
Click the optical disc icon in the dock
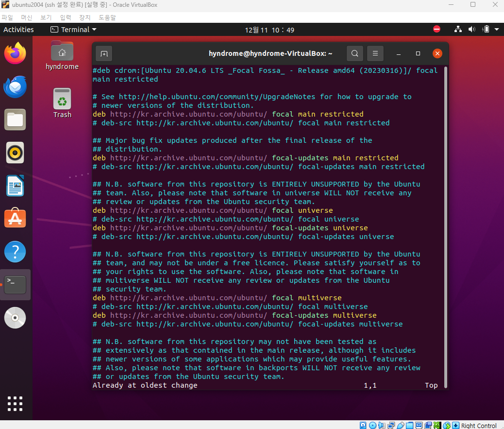[x=15, y=318]
